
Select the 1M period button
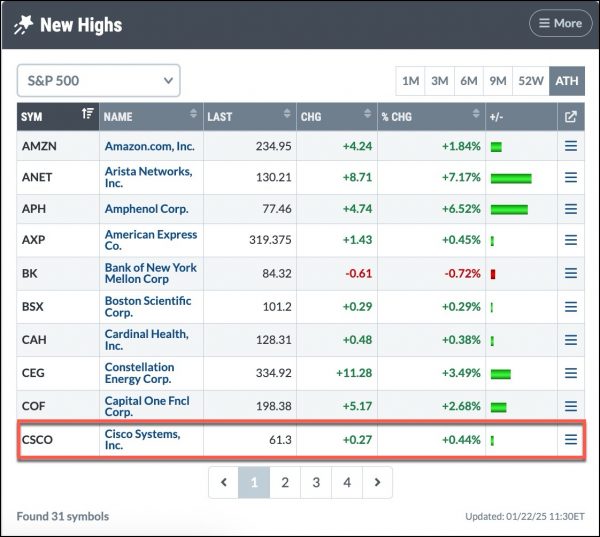click(410, 81)
